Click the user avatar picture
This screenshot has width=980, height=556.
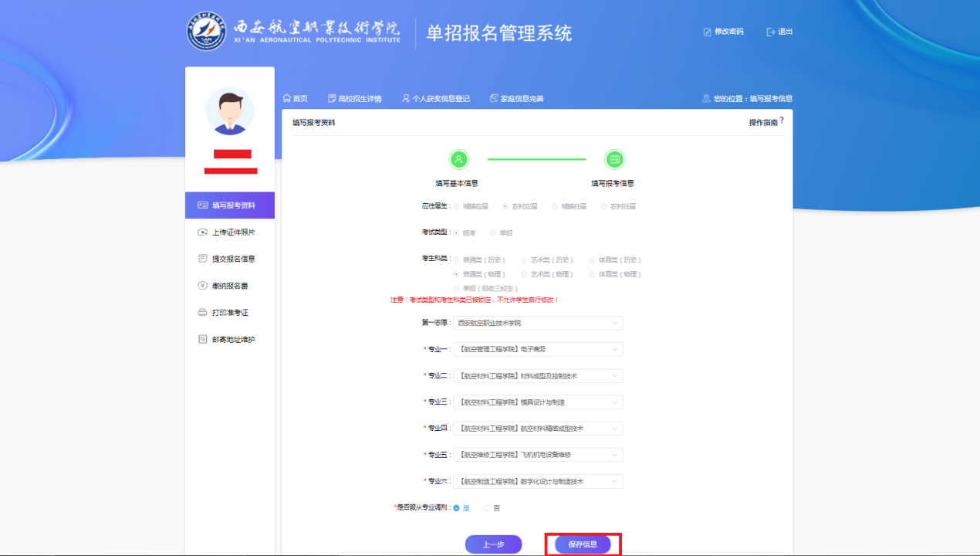tap(230, 111)
